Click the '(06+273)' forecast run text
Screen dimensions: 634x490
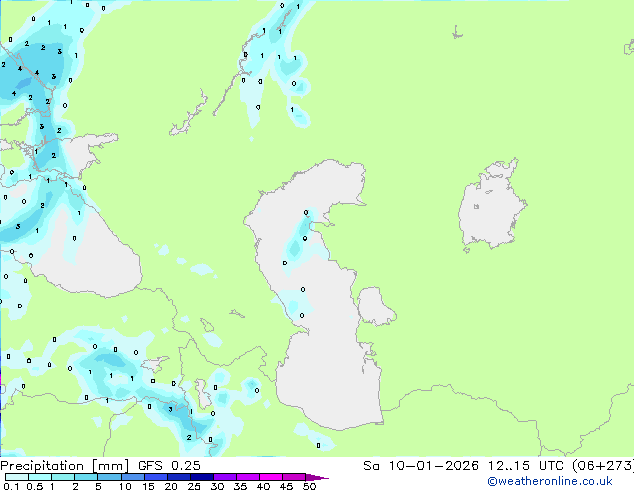[x=602, y=466]
